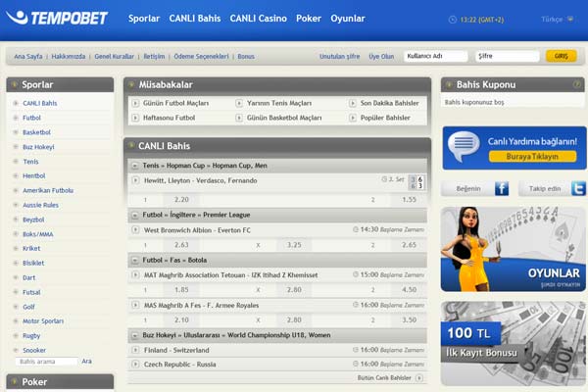The image size is (588, 392).
Task: Open the Oyunlar top menu
Action: coord(348,19)
